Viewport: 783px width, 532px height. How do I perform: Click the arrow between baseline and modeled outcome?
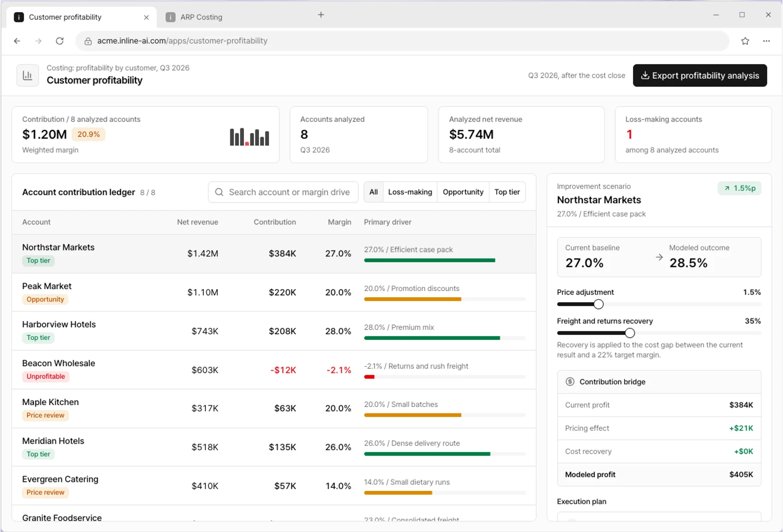(x=659, y=257)
